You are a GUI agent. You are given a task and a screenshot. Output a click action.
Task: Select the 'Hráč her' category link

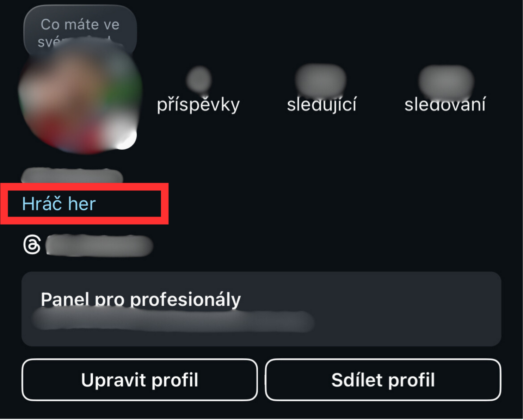(x=59, y=204)
